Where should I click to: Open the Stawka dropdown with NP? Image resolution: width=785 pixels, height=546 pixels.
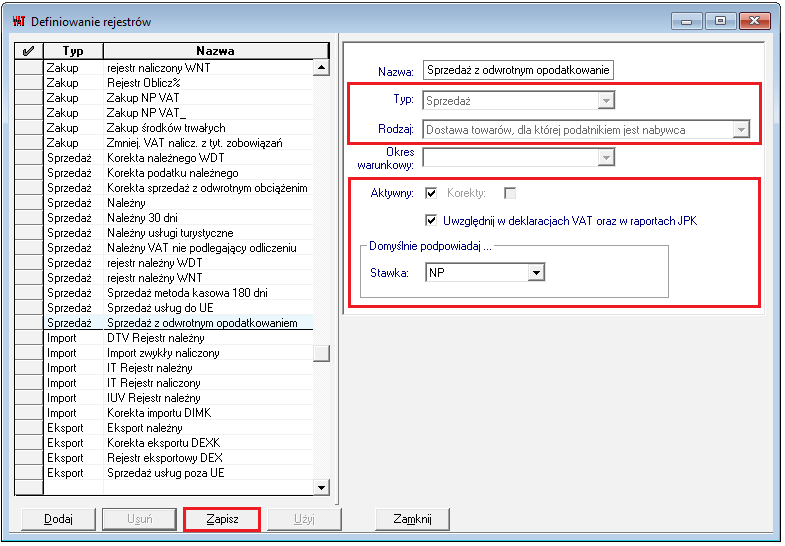[537, 273]
